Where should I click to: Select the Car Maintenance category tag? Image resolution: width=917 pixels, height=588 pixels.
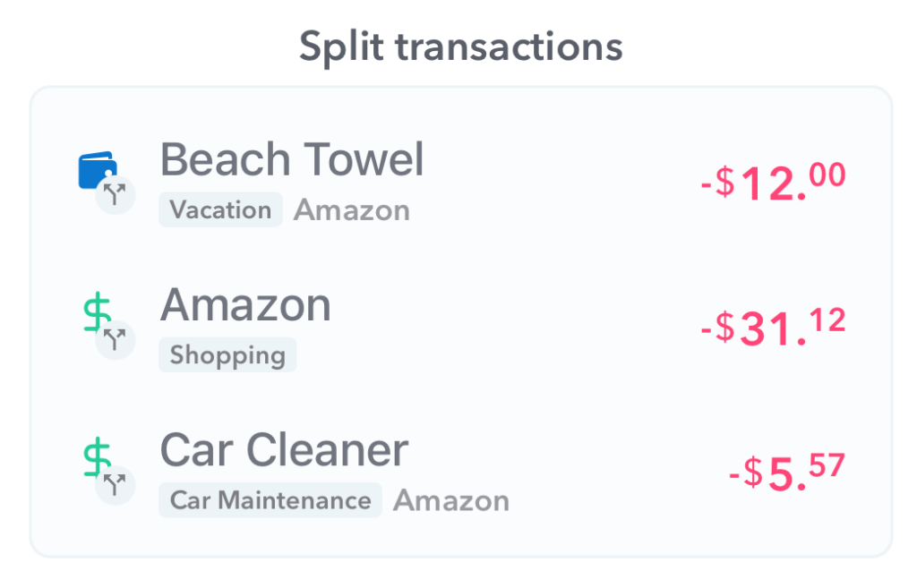point(270,499)
